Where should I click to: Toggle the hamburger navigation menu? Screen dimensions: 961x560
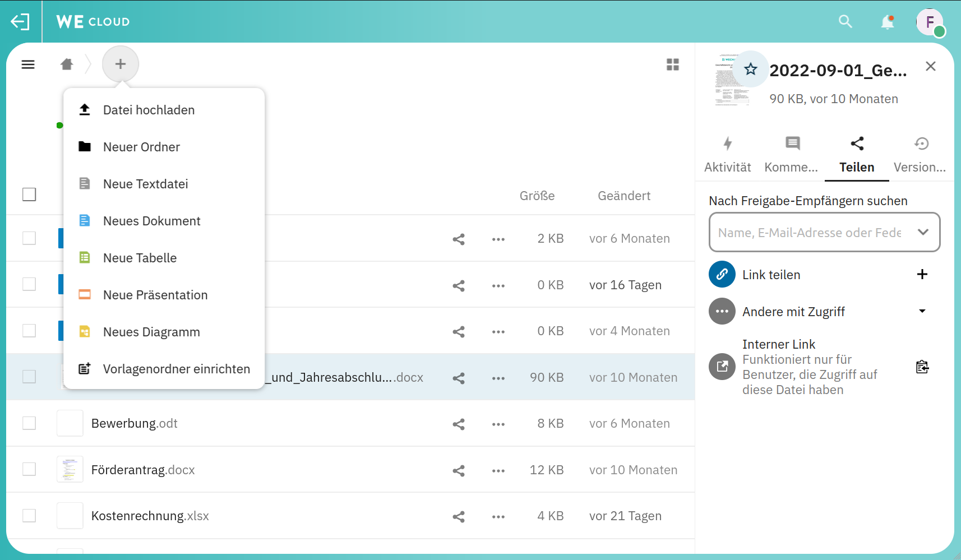(x=28, y=64)
